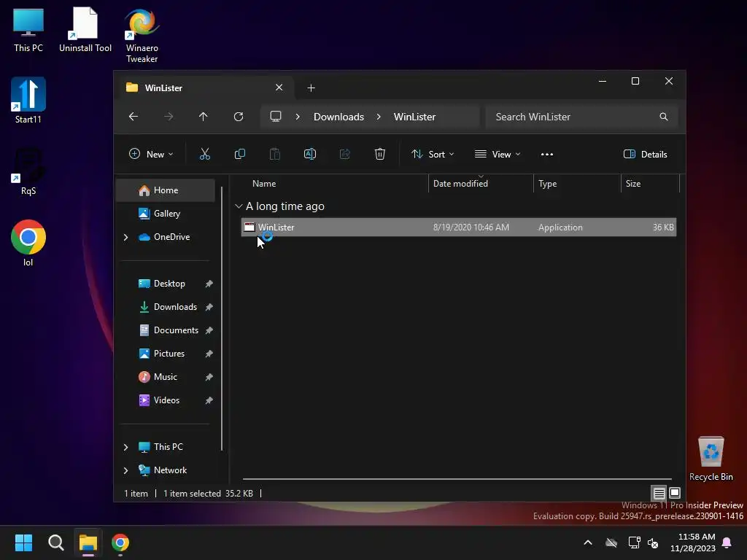Expand This PC tree node
The height and width of the screenshot is (560, 747).
(125, 447)
